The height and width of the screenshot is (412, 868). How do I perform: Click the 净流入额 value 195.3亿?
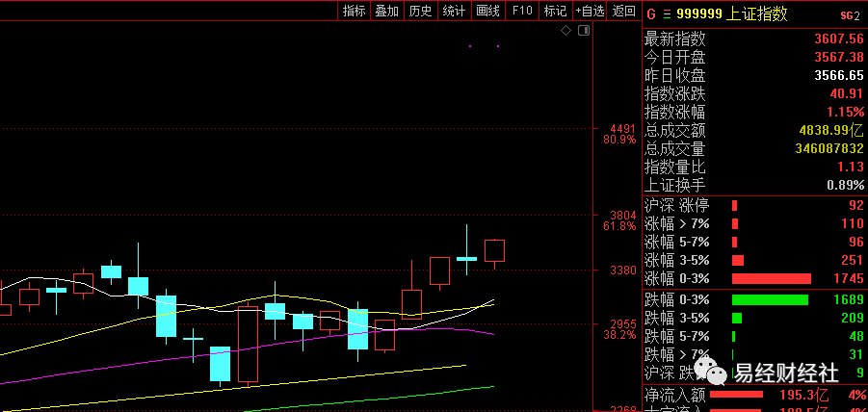coord(804,395)
